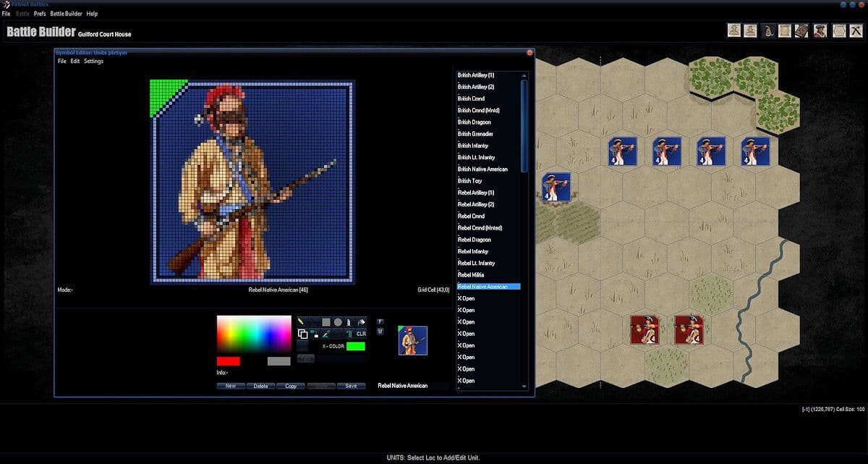The width and height of the screenshot is (868, 464).
Task: Select British Artillery (1) in list
Action: (x=476, y=75)
